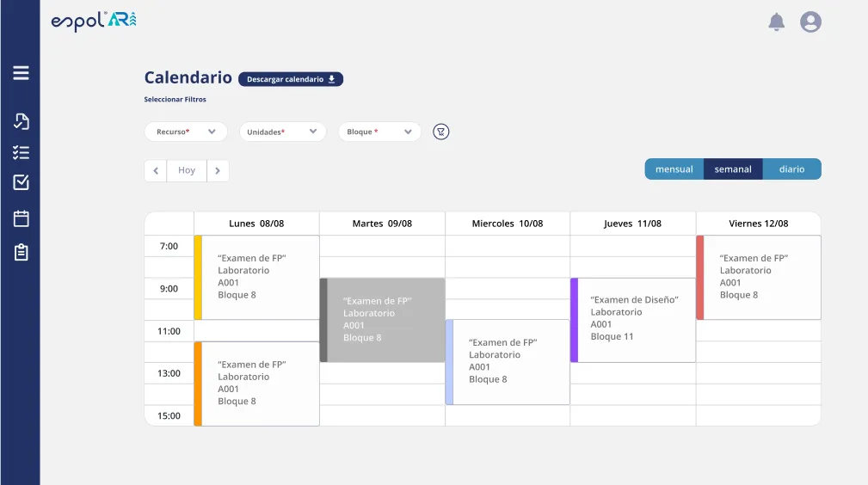Image resolution: width=868 pixels, height=485 pixels.
Task: Click Bloque 11 text in Jueves event
Action: pos(612,336)
